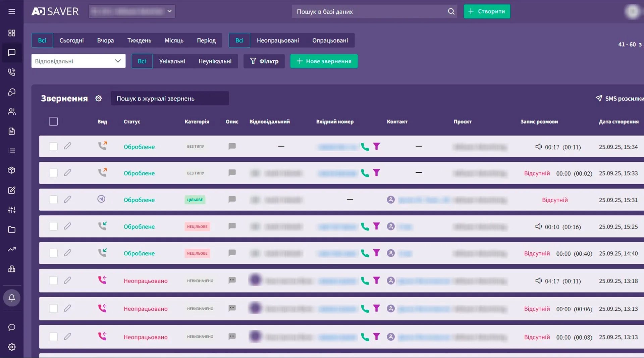Click the outgoing call type icon in 15:34 row
Screen dimensions: 644x358
(x=102, y=146)
